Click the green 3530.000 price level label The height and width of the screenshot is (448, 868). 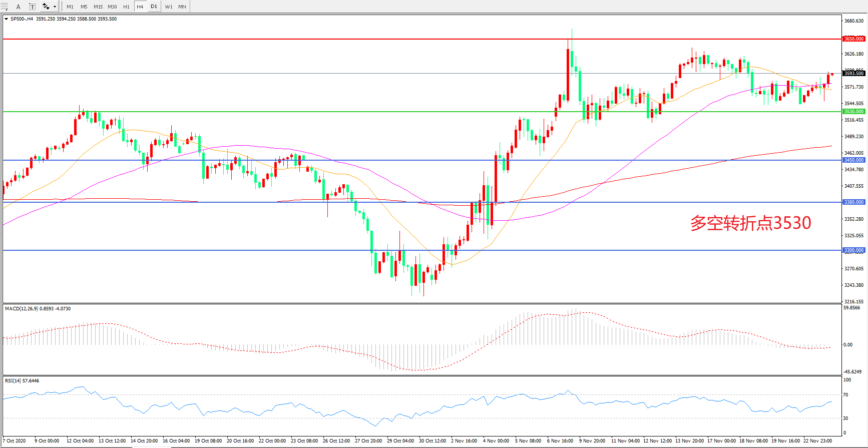853,112
